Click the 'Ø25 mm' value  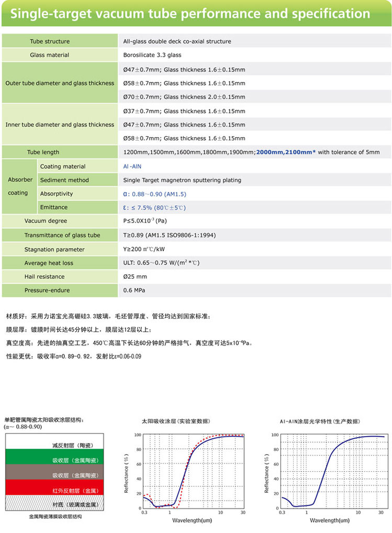click(x=135, y=276)
